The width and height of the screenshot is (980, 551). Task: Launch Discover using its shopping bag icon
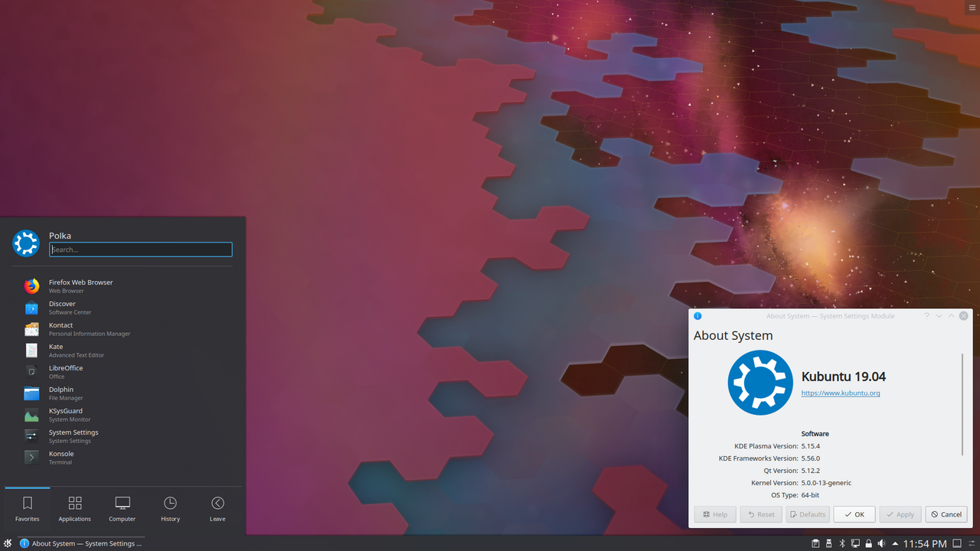tap(31, 308)
